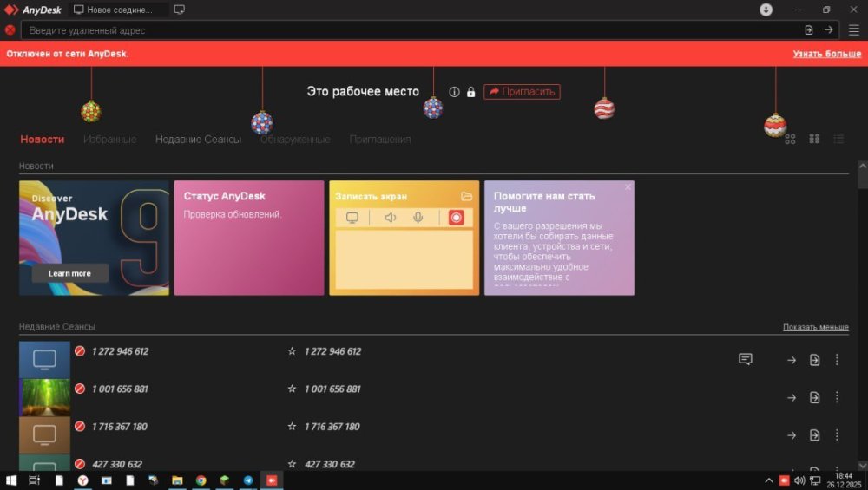Click the Пригласить button

click(522, 92)
